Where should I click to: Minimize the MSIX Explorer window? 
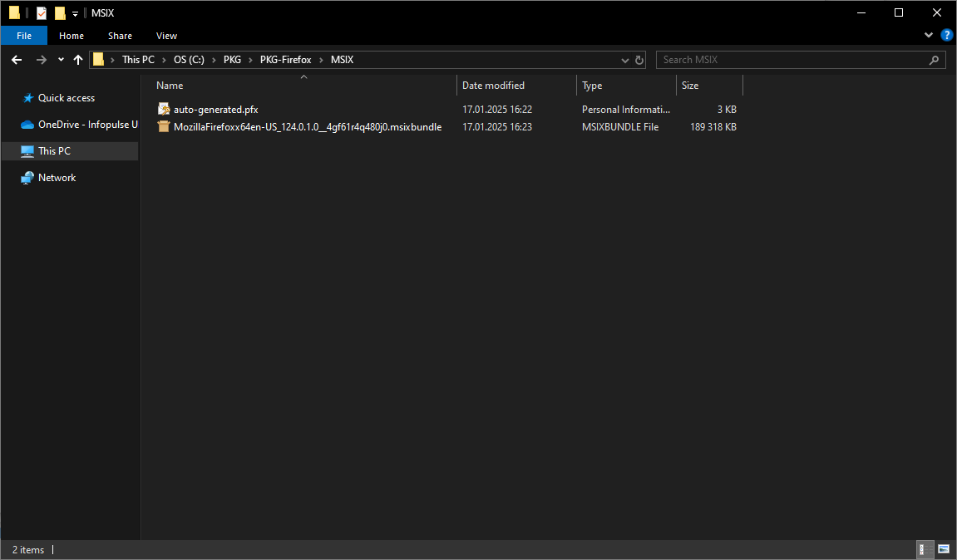[861, 12]
